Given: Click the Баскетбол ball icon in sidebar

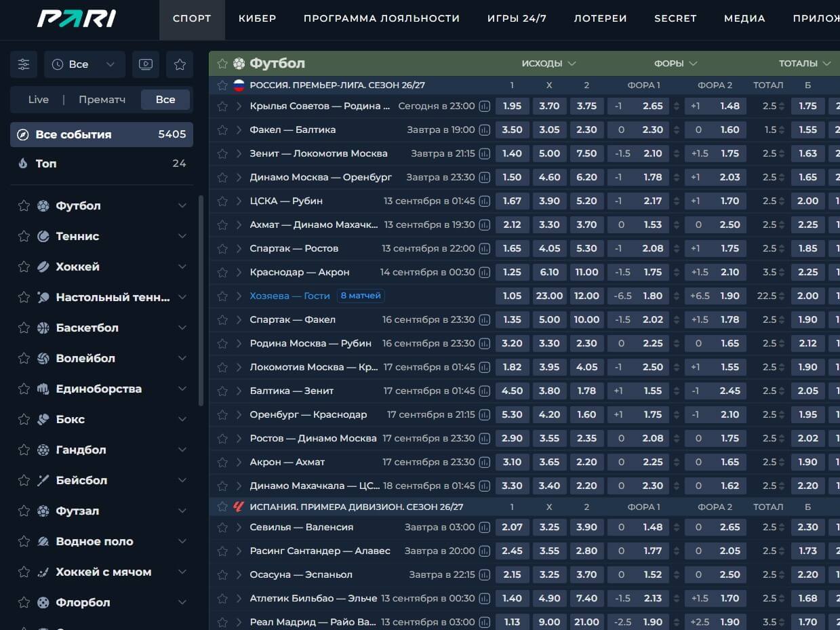Looking at the screenshot, I should [x=43, y=328].
